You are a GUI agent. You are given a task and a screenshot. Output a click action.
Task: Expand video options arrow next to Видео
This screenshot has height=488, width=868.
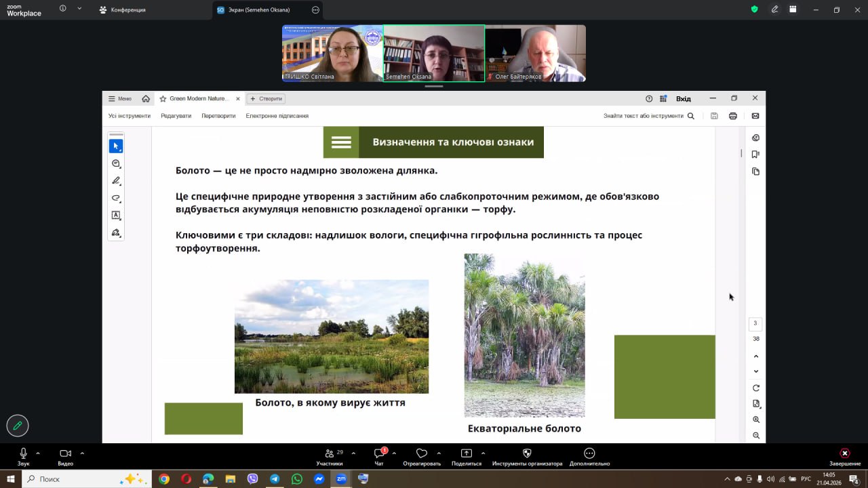click(x=82, y=453)
